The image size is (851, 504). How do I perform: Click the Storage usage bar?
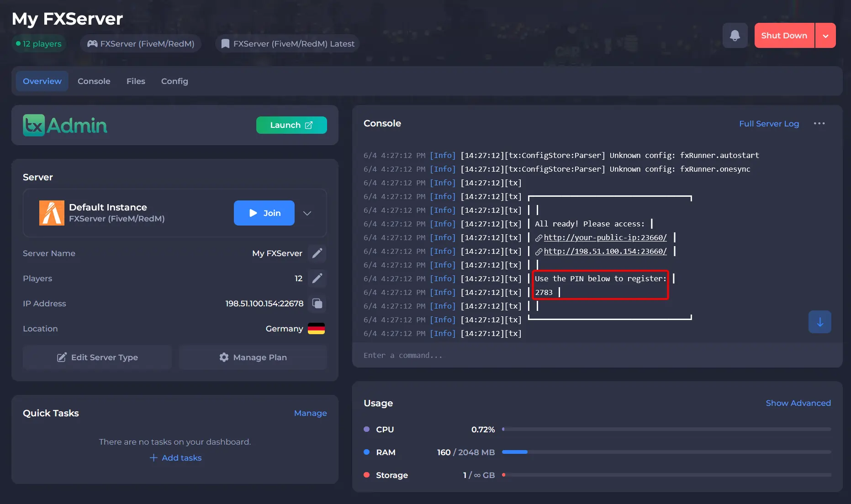pos(666,475)
